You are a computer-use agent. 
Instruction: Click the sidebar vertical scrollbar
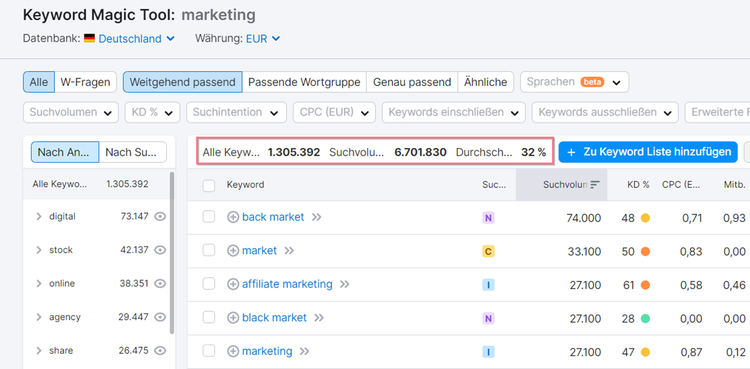172,253
